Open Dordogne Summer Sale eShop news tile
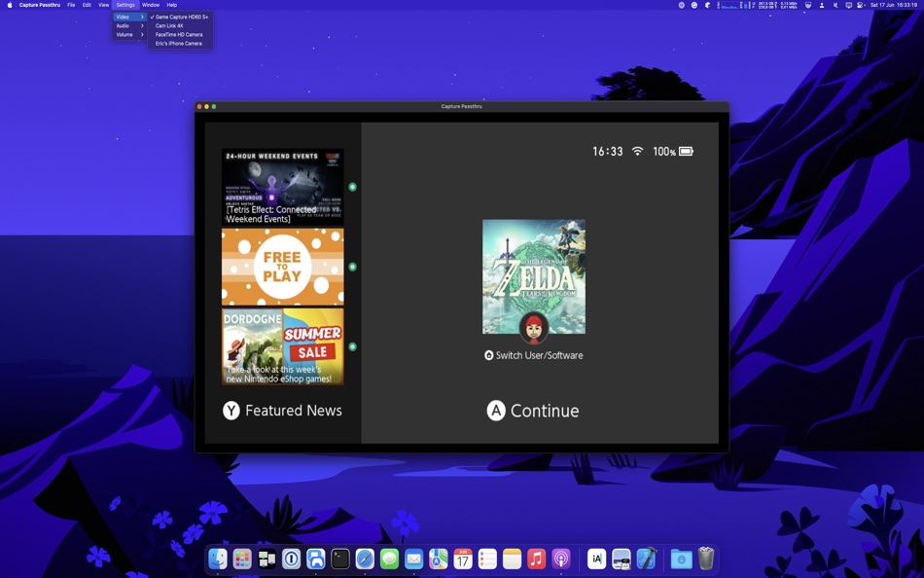924x578 pixels. 282,346
